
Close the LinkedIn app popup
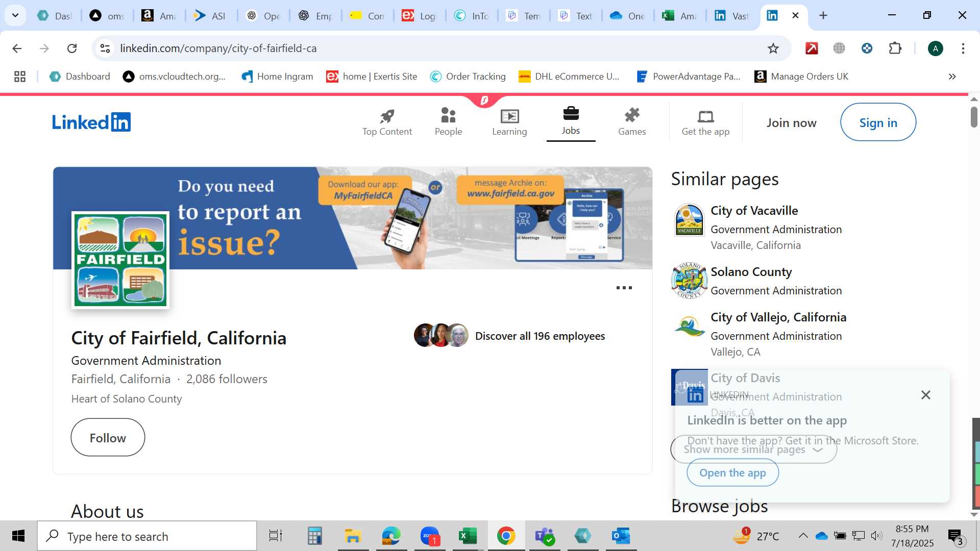925,395
